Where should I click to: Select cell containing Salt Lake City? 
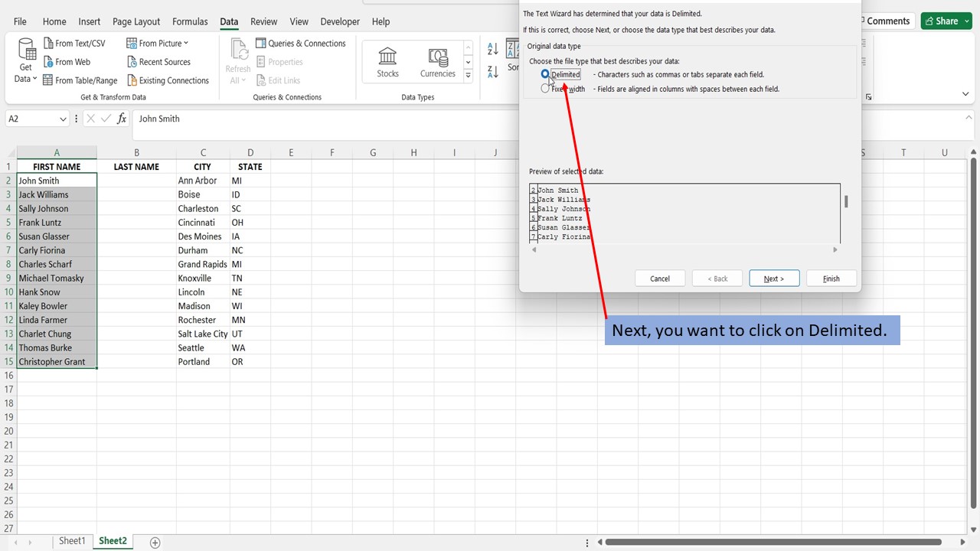[x=203, y=334]
